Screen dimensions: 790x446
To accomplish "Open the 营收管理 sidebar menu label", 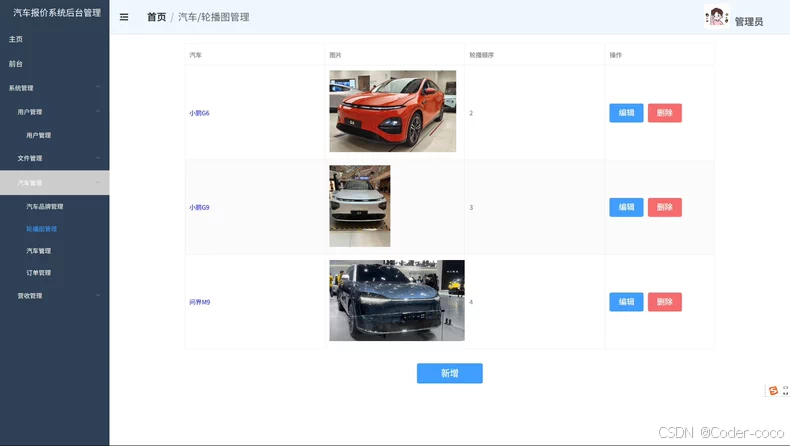I will [30, 296].
